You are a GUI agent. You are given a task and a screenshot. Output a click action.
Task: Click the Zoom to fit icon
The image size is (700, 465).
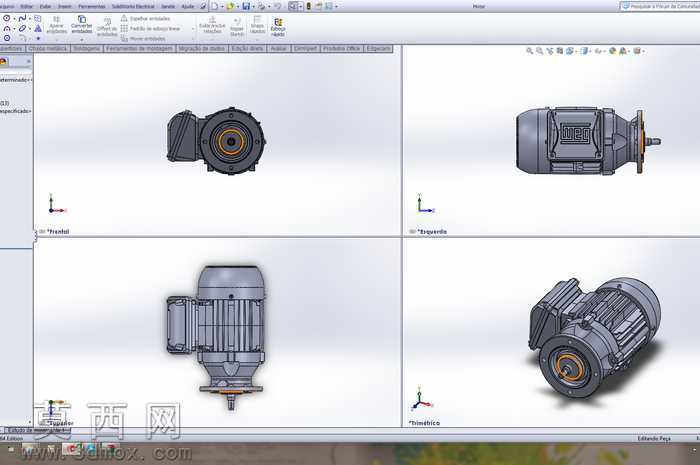[529, 51]
